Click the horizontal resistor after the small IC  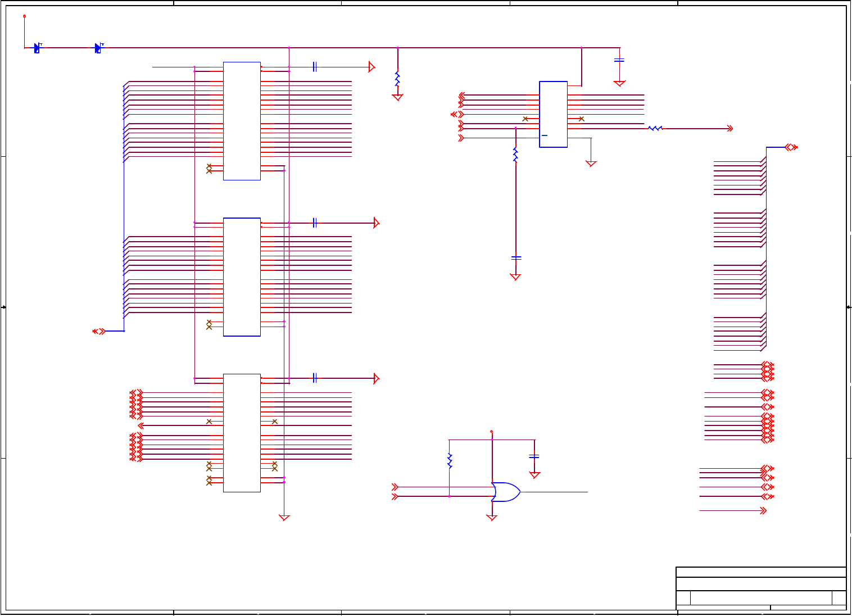point(655,129)
